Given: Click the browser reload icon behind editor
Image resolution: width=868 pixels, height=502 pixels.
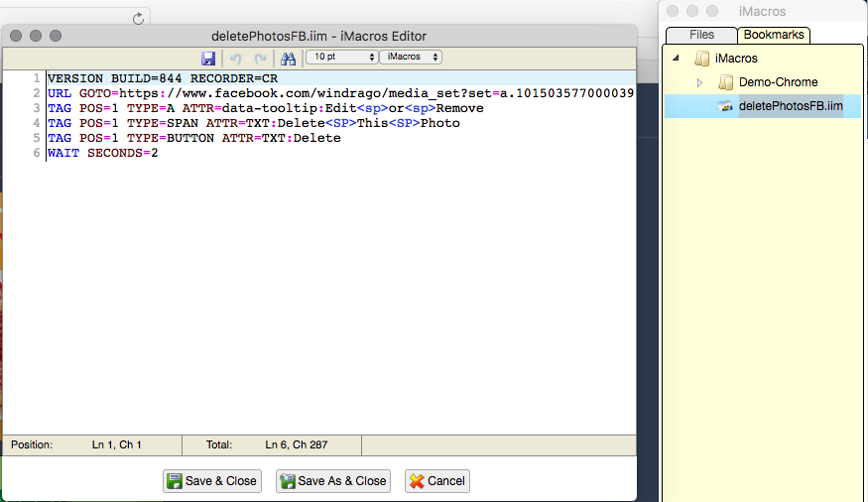Looking at the screenshot, I should 139,19.
